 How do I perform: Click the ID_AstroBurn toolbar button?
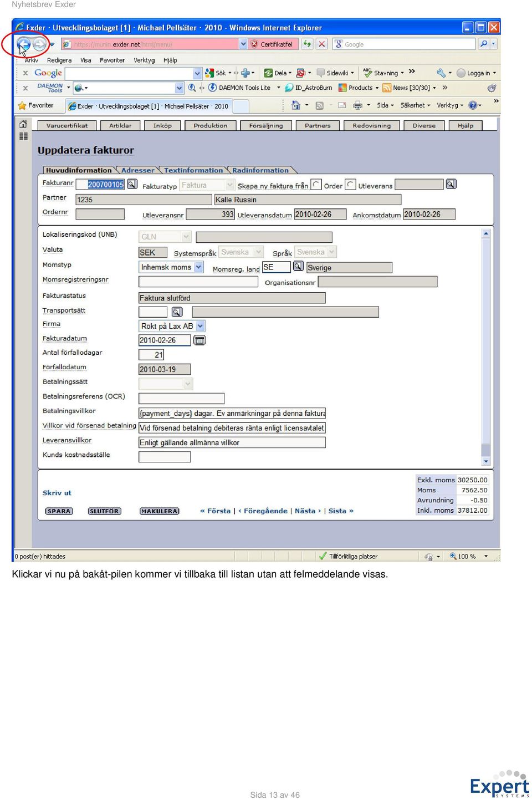[x=309, y=88]
